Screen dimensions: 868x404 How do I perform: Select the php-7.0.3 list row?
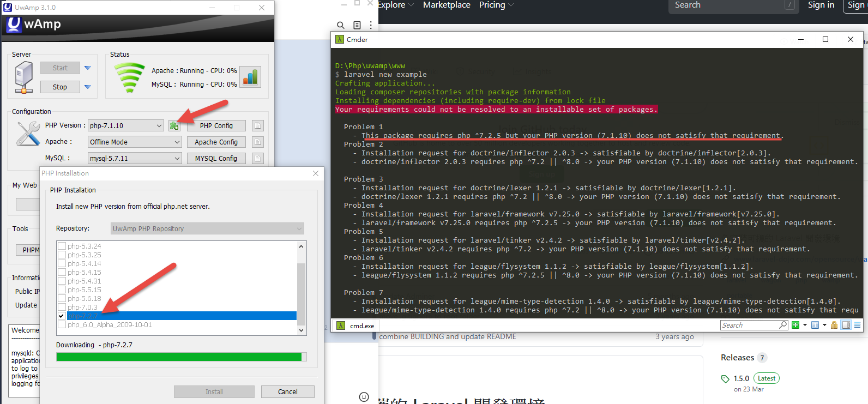pos(177,307)
